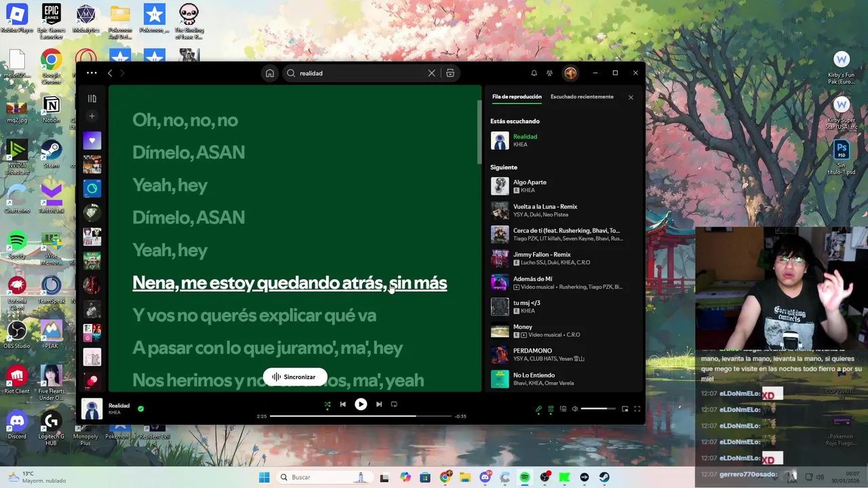Open the notifications bell

coord(534,73)
